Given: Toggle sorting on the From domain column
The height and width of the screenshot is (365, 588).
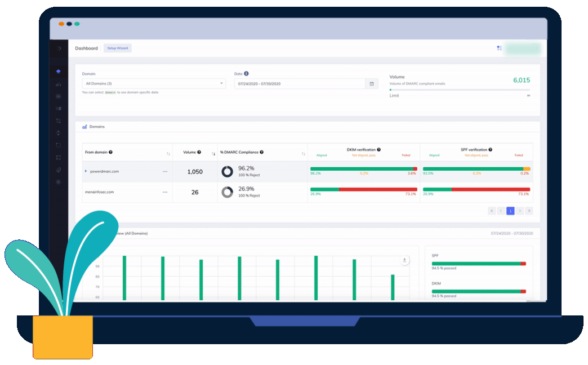Looking at the screenshot, I should coord(168,152).
